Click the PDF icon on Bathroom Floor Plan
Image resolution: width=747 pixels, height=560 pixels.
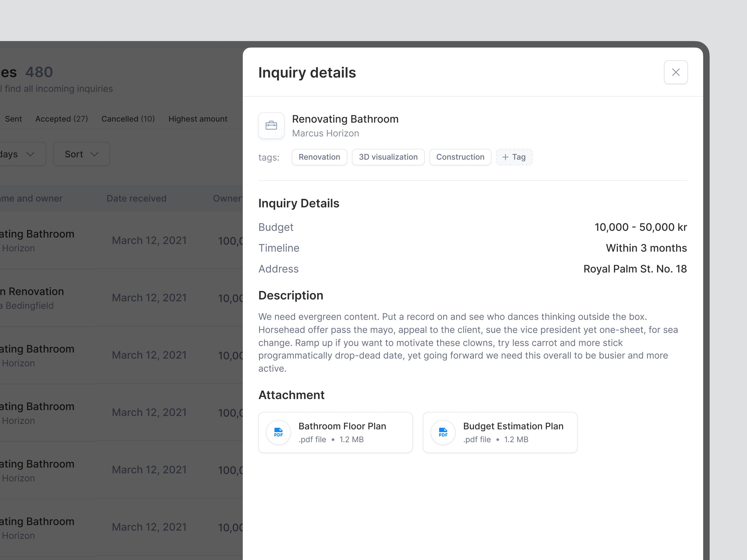coord(278,432)
